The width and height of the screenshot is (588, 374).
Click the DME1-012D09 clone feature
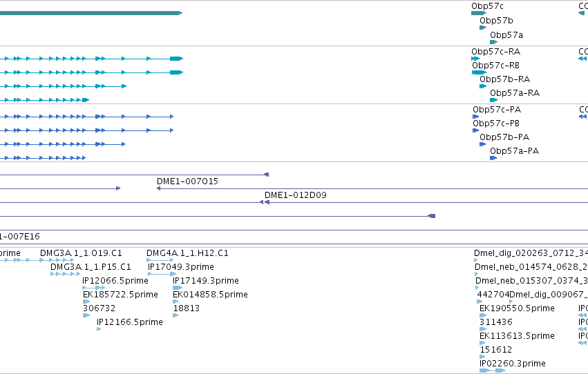pos(426,203)
